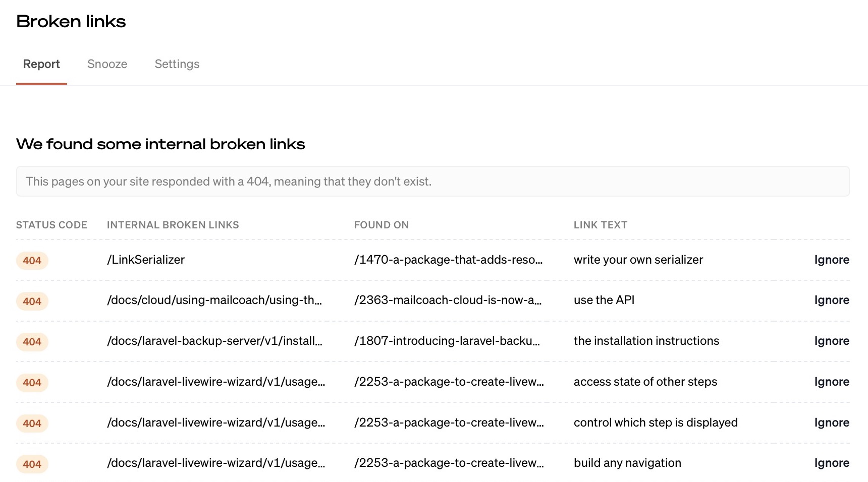Click the /LinkSerializer broken link path
868x482 pixels.
(146, 260)
